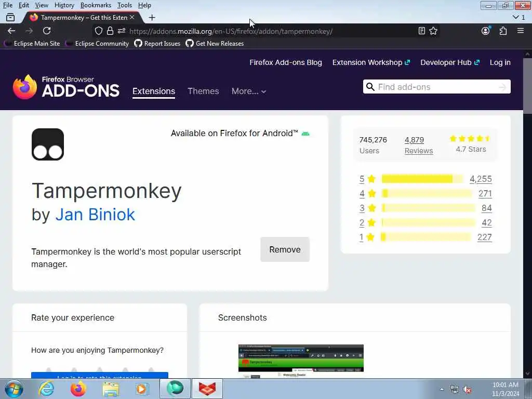The width and height of the screenshot is (532, 399).
Task: Click the Android availability icon
Action: pos(305,134)
